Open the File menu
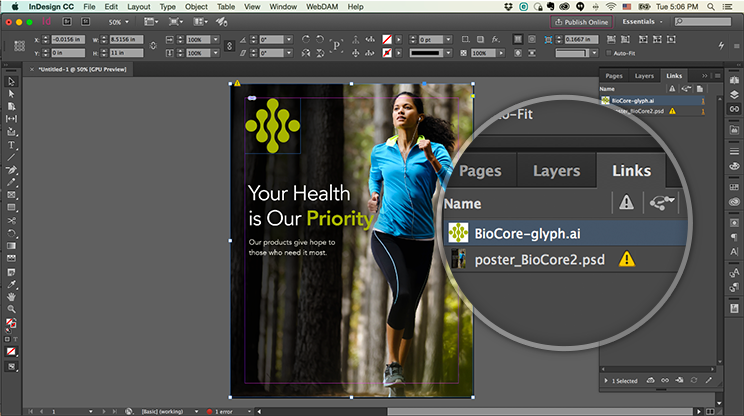This screenshot has width=744, height=416. pyautogui.click(x=89, y=7)
